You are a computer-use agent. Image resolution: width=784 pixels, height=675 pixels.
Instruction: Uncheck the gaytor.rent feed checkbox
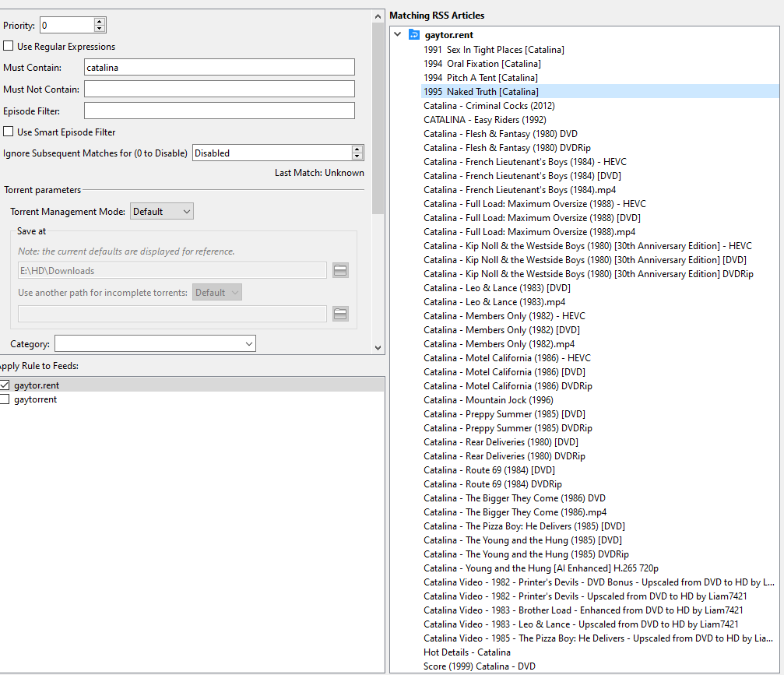pyautogui.click(x=5, y=385)
